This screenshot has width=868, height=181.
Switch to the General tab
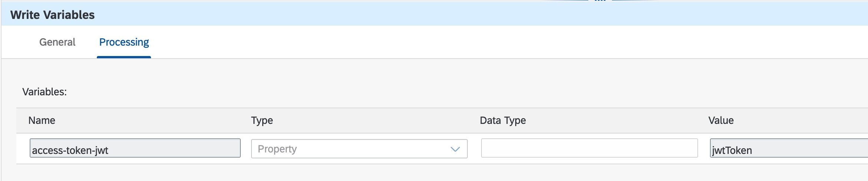coord(57,42)
